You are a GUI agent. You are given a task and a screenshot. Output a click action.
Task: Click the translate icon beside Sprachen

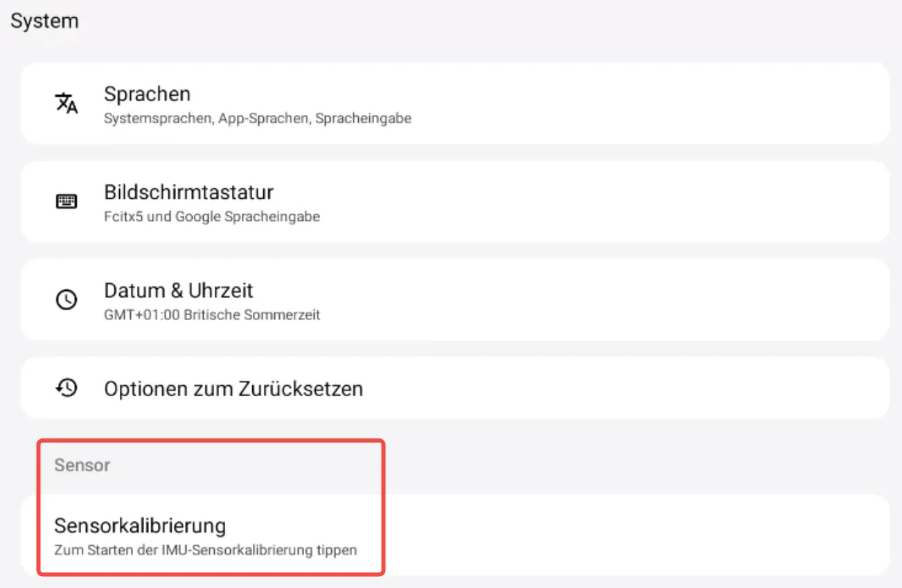[67, 103]
